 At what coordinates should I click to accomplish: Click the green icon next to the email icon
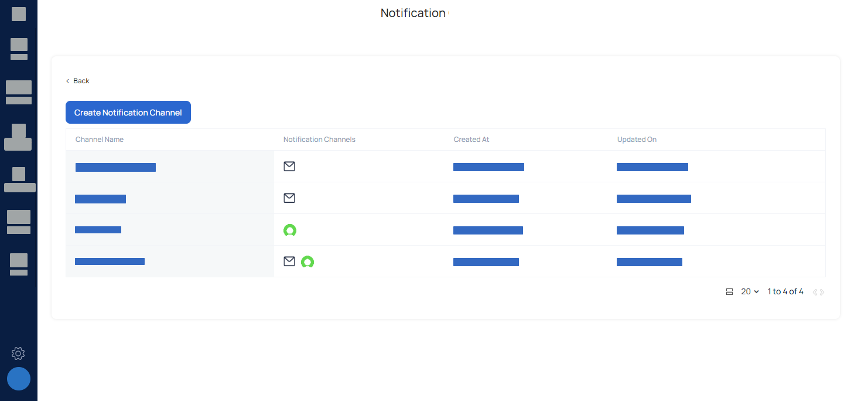point(307,261)
